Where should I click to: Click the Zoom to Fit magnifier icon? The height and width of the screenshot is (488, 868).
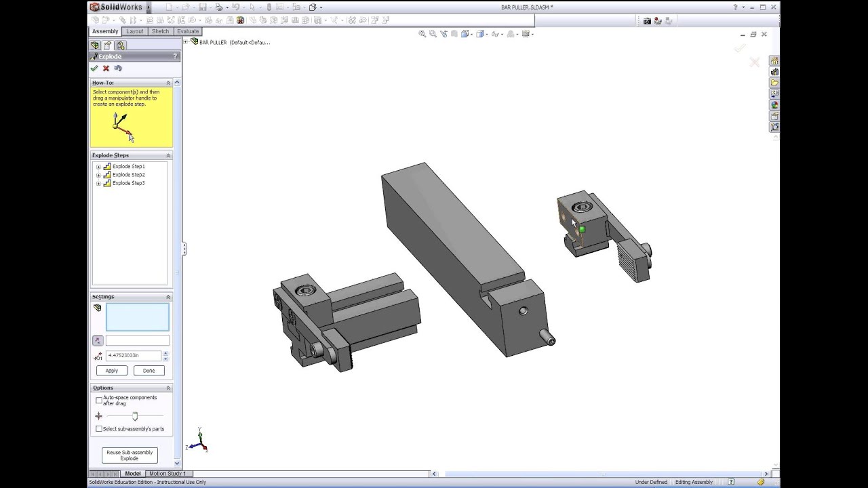(x=422, y=34)
